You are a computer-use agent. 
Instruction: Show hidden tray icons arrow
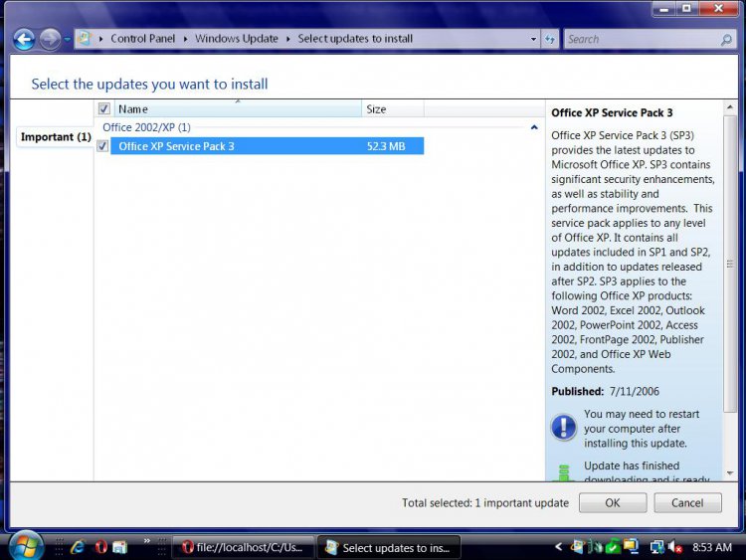pos(559,547)
